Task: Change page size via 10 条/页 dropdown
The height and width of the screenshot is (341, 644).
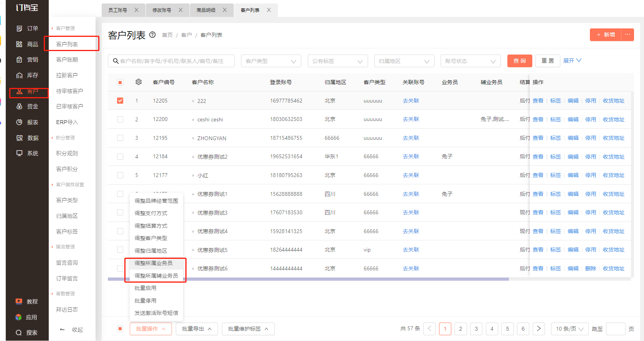Action: pos(570,329)
